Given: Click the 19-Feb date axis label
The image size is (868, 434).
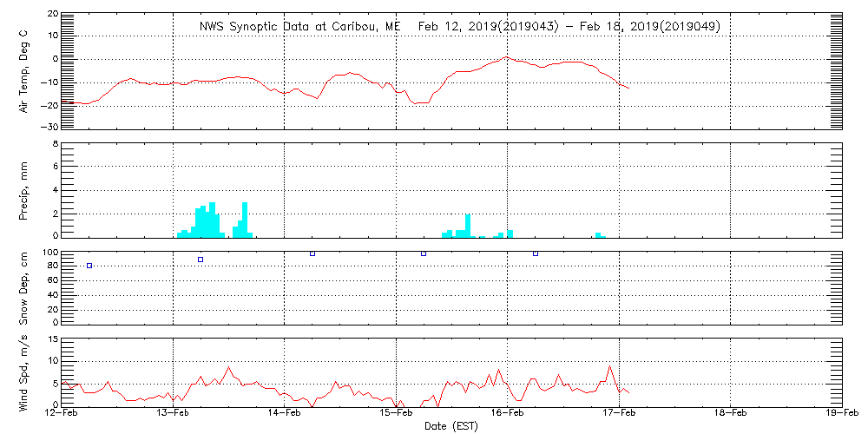Looking at the screenshot, I should 843,413.
